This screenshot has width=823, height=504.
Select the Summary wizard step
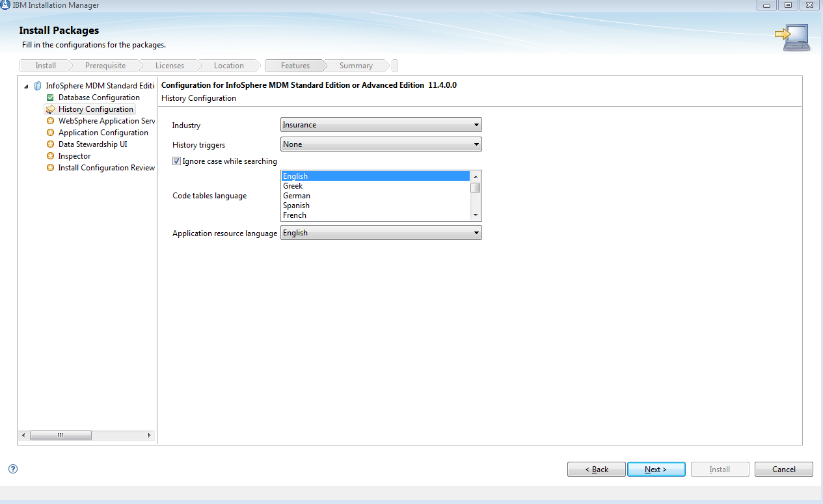point(356,66)
